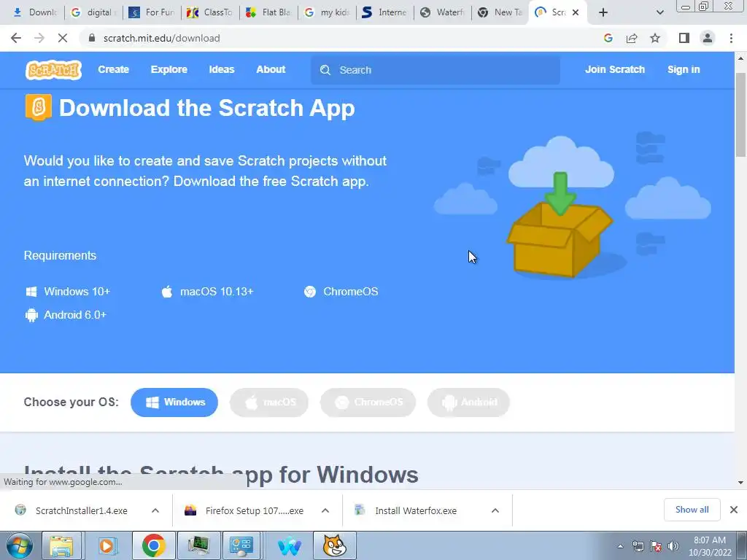Image resolution: width=747 pixels, height=560 pixels.
Task: Close the downloads bar
Action: point(734,510)
